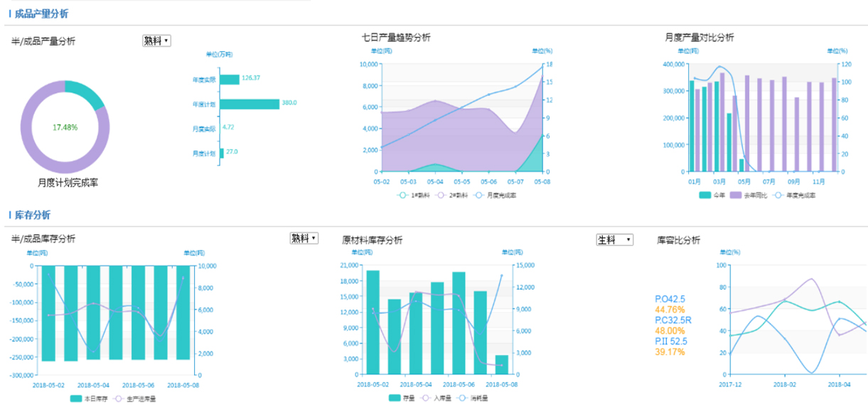
Task: Click the 本日库存 legend icon
Action: click(x=76, y=398)
